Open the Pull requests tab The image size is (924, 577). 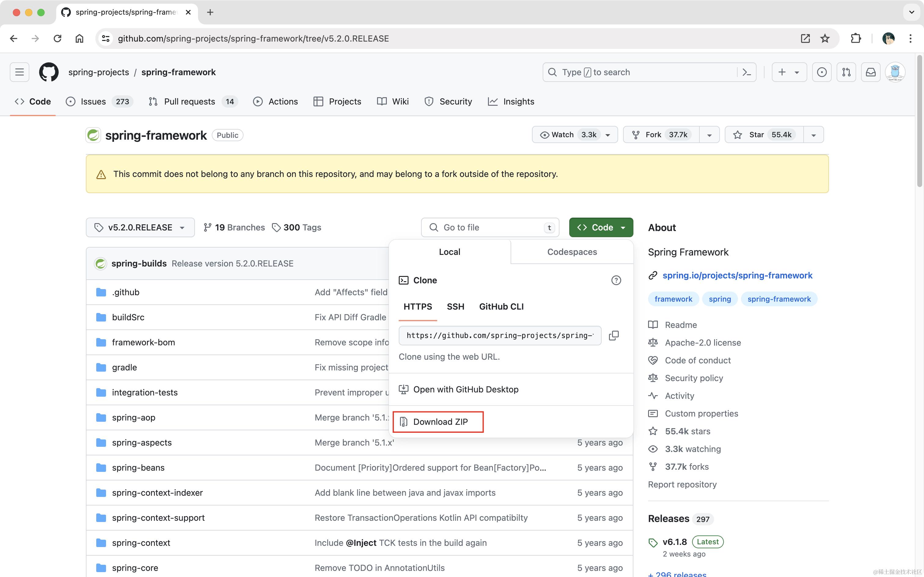click(x=189, y=101)
